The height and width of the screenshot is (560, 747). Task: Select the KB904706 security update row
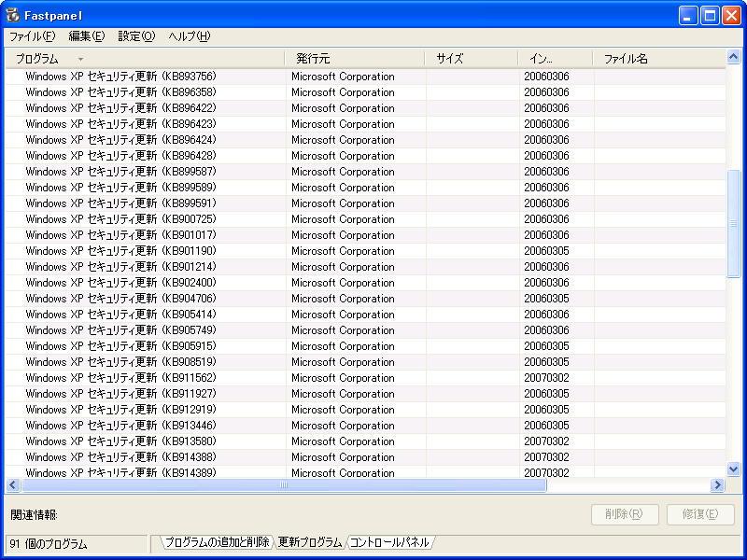coord(365,299)
